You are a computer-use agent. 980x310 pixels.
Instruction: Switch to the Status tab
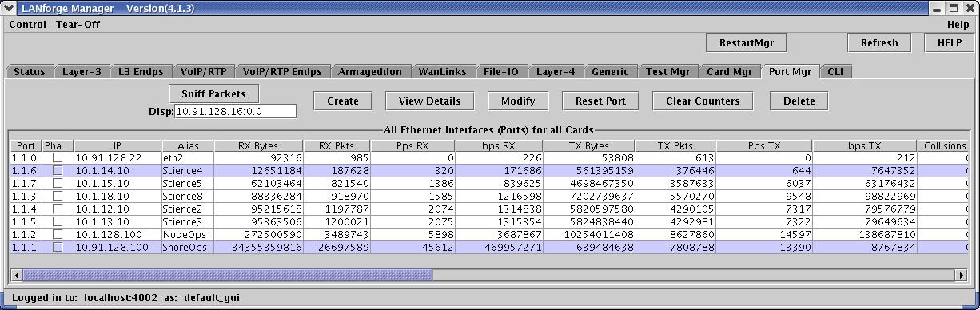(x=30, y=72)
